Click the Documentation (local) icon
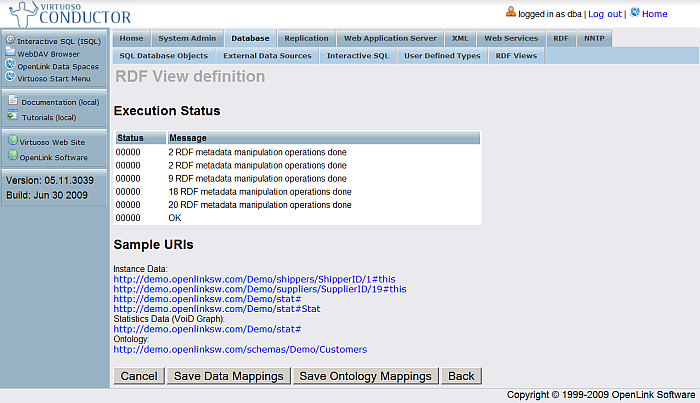This screenshot has width=700, height=403. point(12,102)
